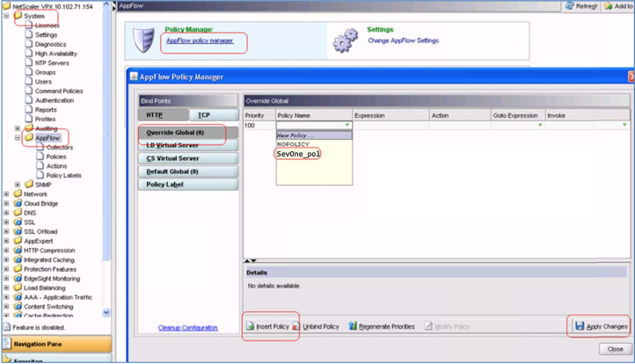The width and height of the screenshot is (635, 364).
Task: Click the Content Switching feature icon
Action: [x=18, y=307]
